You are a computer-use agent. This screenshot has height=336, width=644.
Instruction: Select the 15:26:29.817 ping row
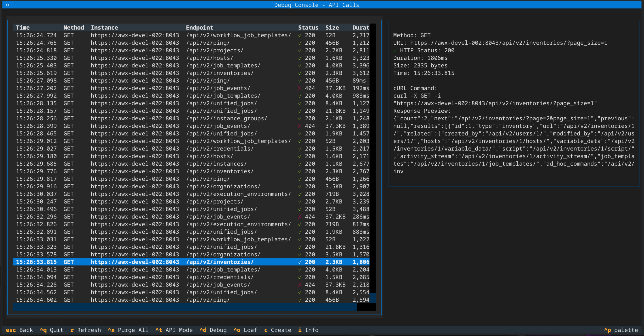[191, 179]
